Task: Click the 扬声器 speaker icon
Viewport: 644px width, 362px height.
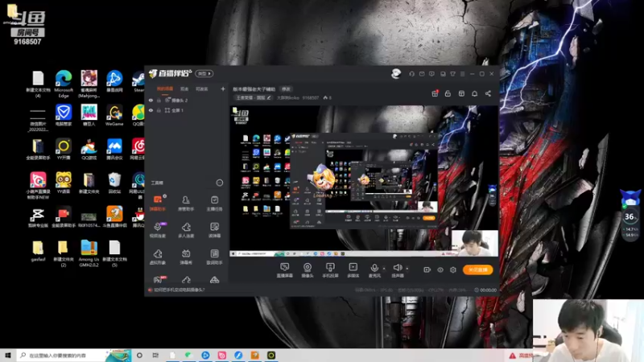Action: tap(397, 268)
